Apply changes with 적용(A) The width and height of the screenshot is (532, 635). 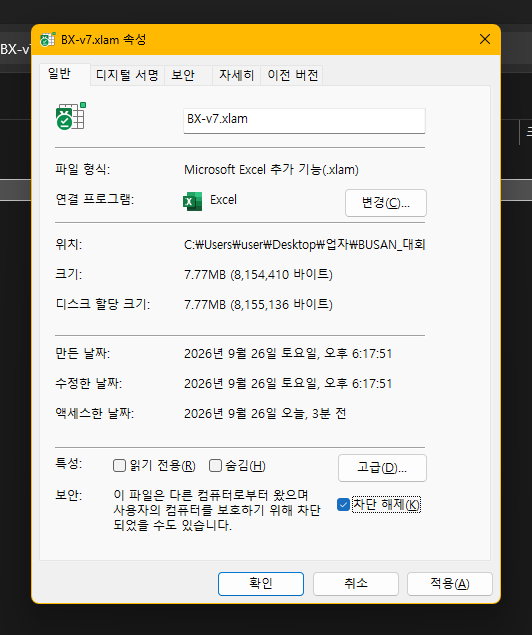click(x=449, y=584)
